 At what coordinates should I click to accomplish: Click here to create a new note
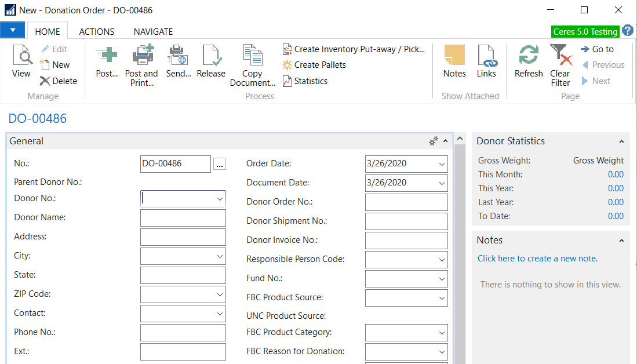(537, 259)
